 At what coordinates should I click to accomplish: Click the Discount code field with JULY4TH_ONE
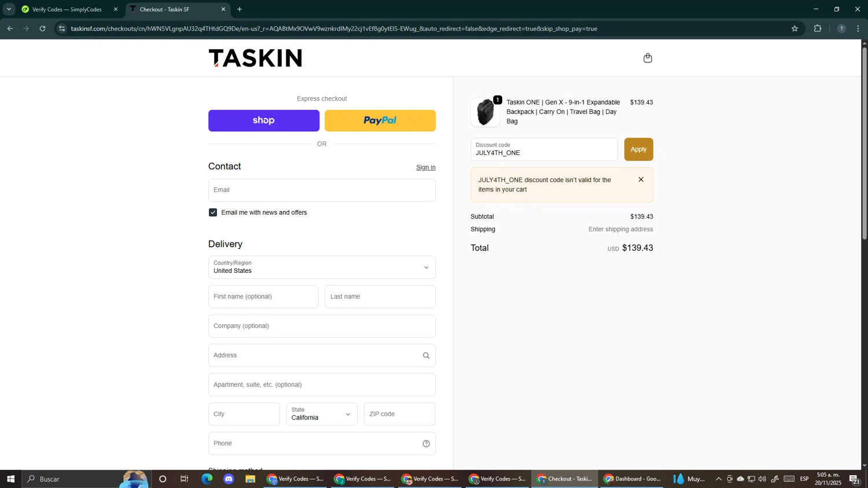(544, 149)
